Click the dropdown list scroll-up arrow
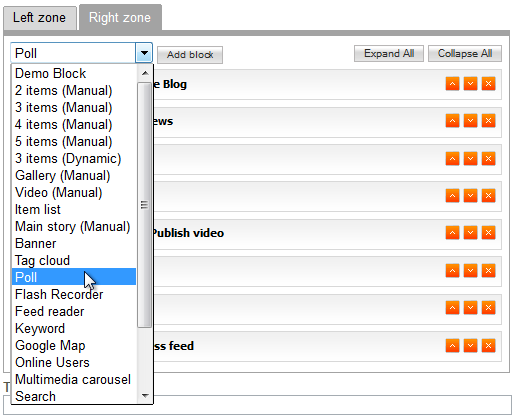This screenshot has height=419, width=515. [x=145, y=73]
